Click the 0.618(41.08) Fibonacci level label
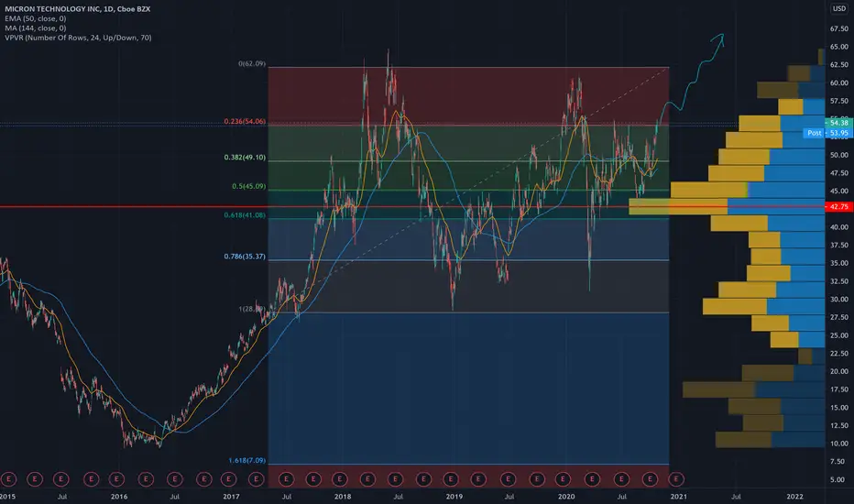Screen dimensions: 854x504 (245, 214)
